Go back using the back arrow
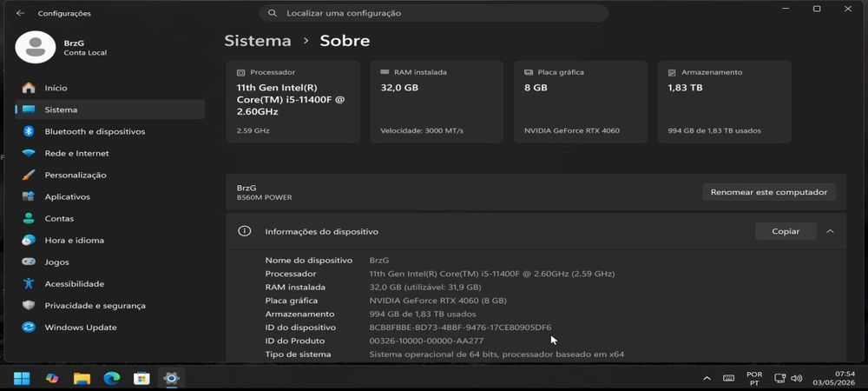 (21, 13)
